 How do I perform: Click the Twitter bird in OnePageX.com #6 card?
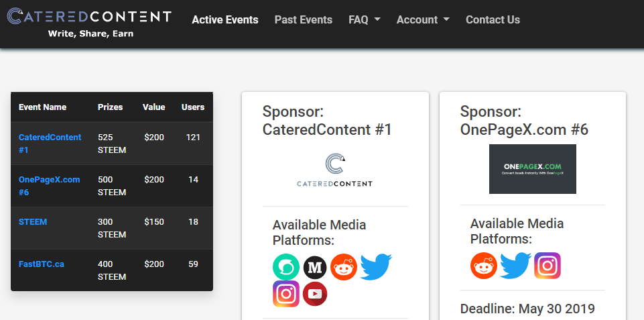point(515,266)
